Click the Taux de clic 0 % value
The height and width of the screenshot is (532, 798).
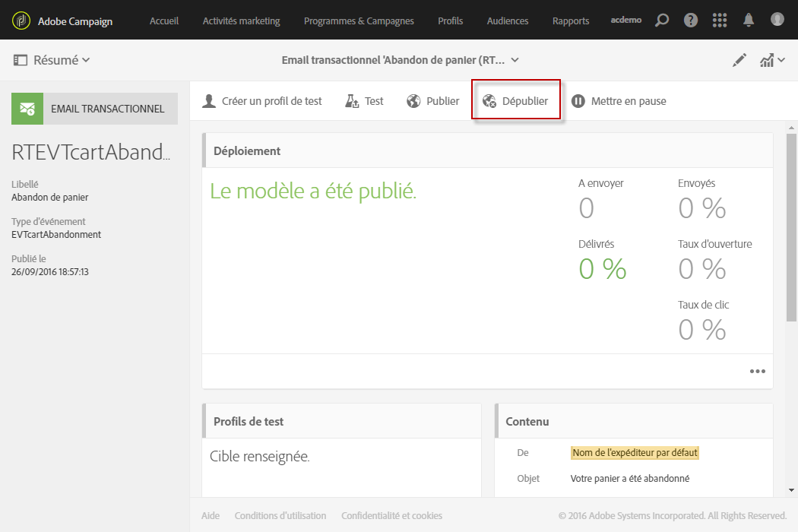click(702, 330)
